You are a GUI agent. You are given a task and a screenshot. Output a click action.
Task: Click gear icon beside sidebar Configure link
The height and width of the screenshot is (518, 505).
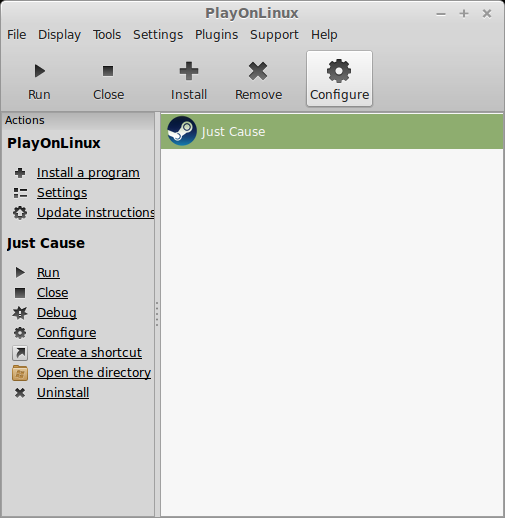click(20, 333)
